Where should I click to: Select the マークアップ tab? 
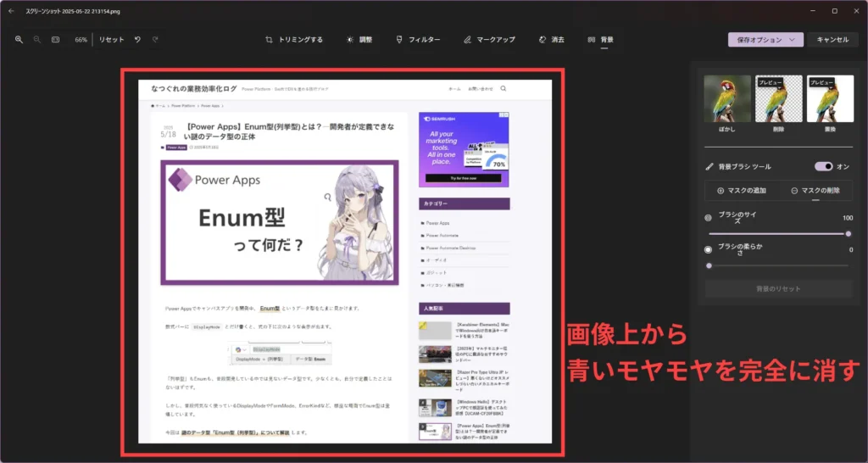[x=489, y=40]
